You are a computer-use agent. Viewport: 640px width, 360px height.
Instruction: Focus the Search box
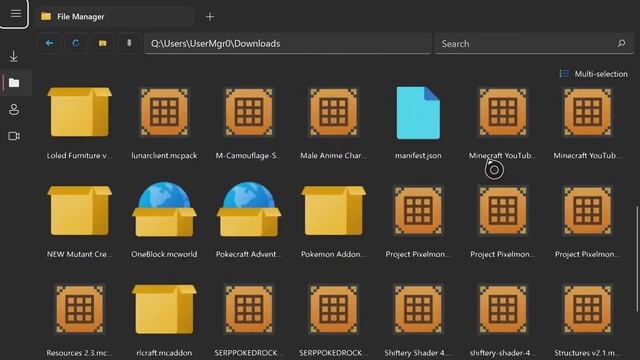point(534,44)
